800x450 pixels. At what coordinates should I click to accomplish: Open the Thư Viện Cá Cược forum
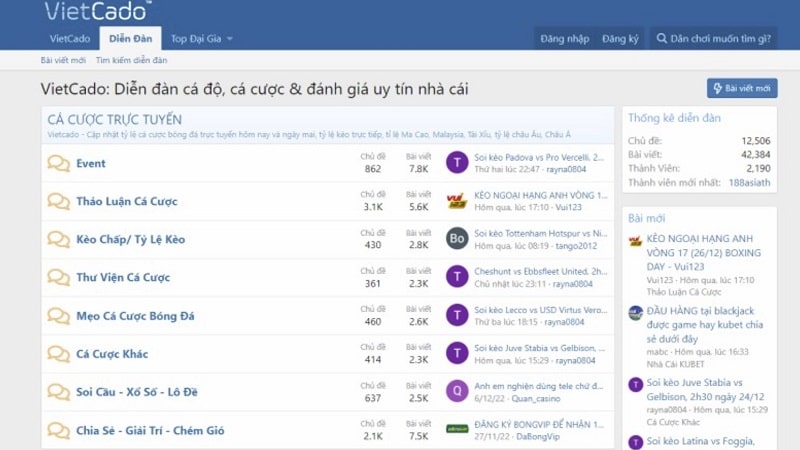pyautogui.click(x=123, y=278)
